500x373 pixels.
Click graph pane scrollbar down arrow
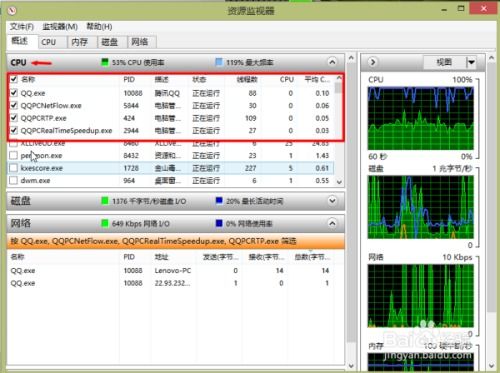[491, 366]
